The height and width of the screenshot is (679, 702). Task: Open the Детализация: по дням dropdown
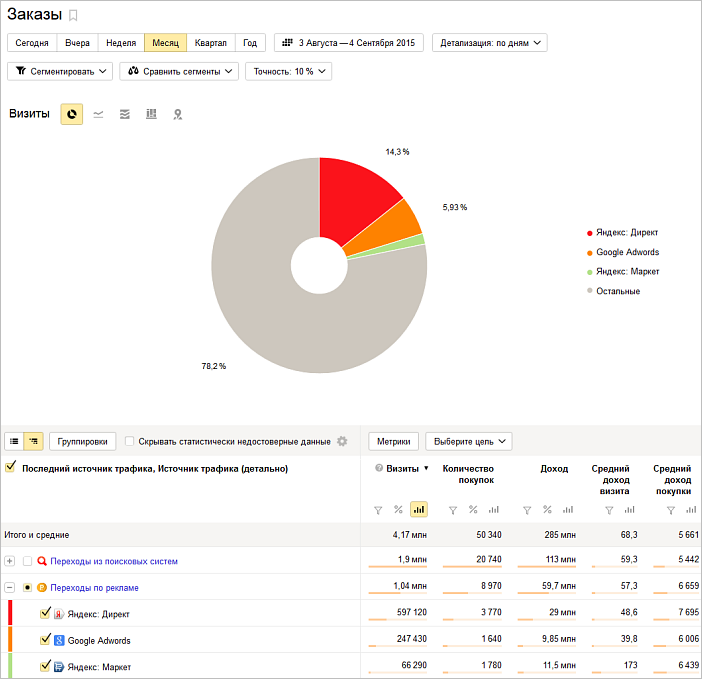coord(489,43)
